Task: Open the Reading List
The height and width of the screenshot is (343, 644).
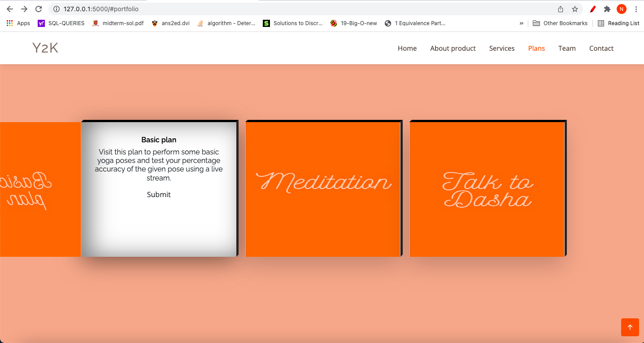Action: coord(618,23)
